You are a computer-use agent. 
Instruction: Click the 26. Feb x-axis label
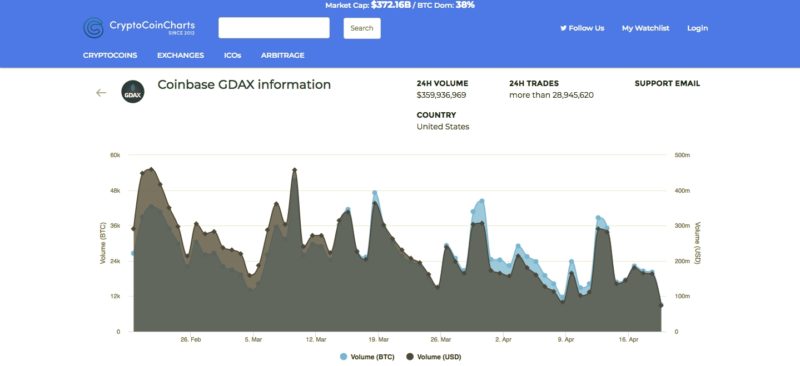pos(192,339)
